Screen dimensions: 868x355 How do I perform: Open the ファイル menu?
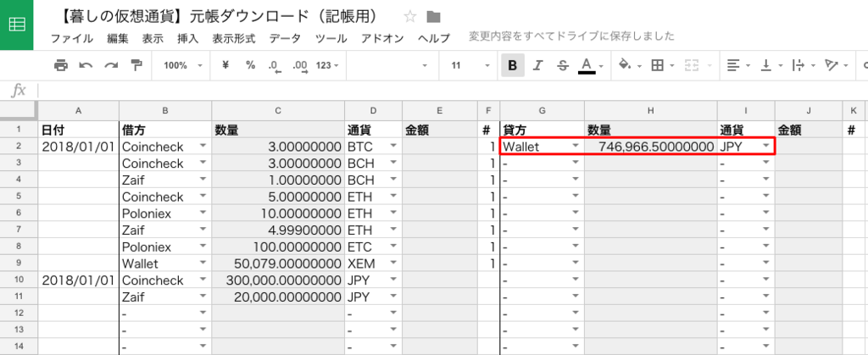click(x=72, y=38)
